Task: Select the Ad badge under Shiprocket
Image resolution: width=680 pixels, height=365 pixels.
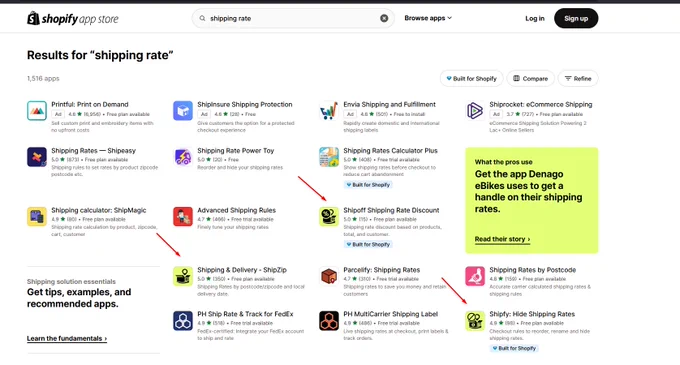Action: 496,114
